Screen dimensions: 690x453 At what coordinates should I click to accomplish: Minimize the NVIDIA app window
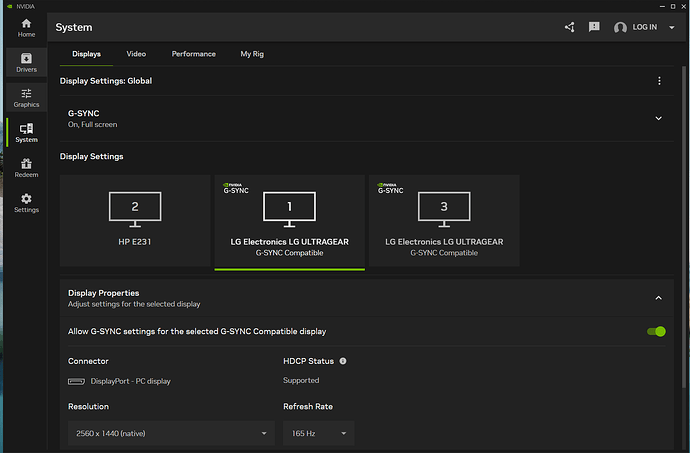[x=662, y=6]
